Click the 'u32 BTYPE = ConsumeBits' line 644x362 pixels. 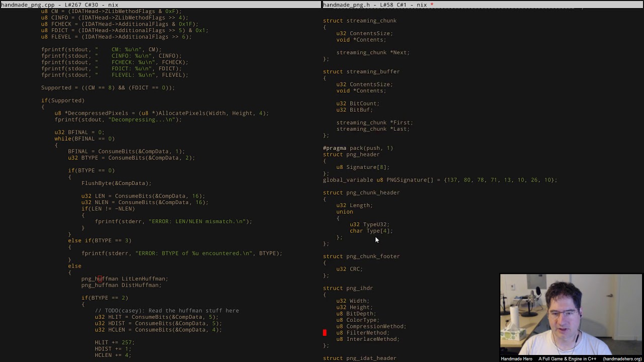click(x=131, y=158)
